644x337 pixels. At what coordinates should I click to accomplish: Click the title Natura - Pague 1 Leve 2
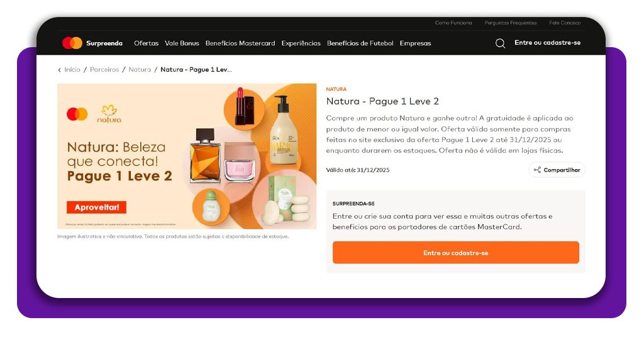click(382, 101)
